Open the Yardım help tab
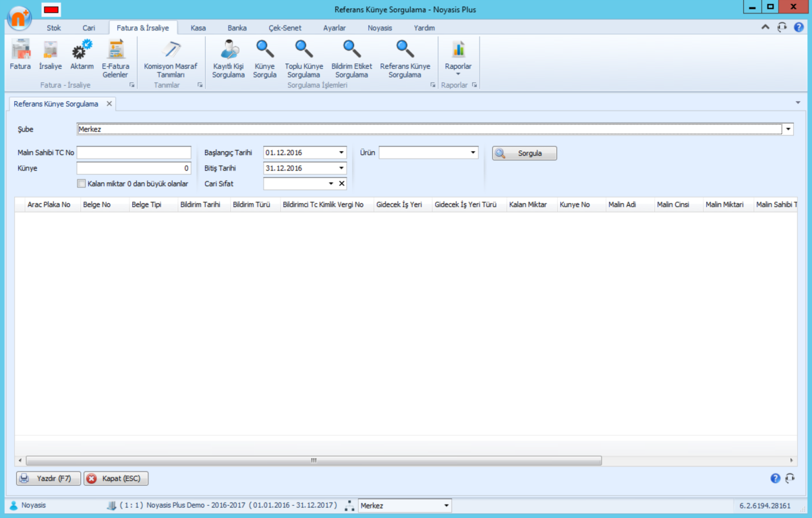The height and width of the screenshot is (518, 812). pyautogui.click(x=424, y=28)
